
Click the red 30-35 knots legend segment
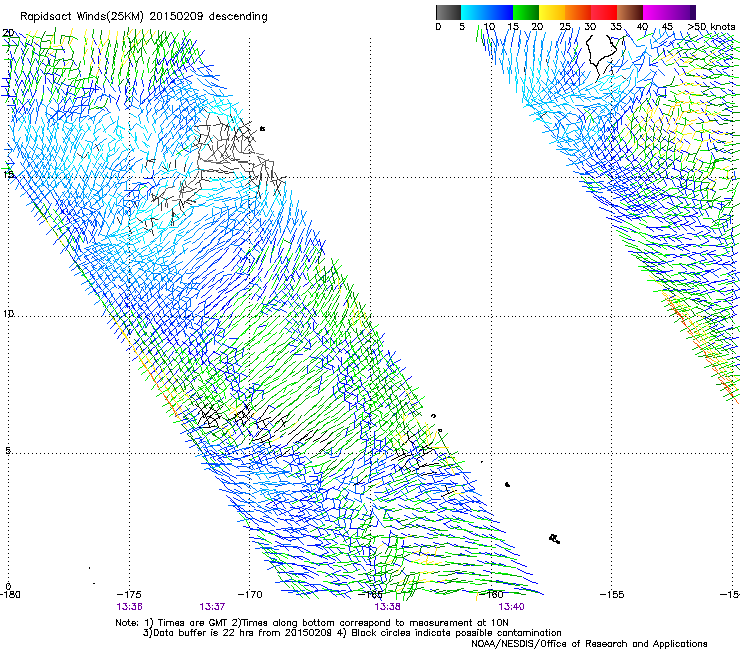604,12
